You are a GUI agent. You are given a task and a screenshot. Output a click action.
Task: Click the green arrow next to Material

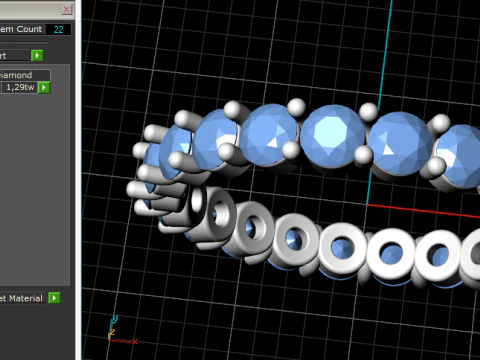coord(54,298)
